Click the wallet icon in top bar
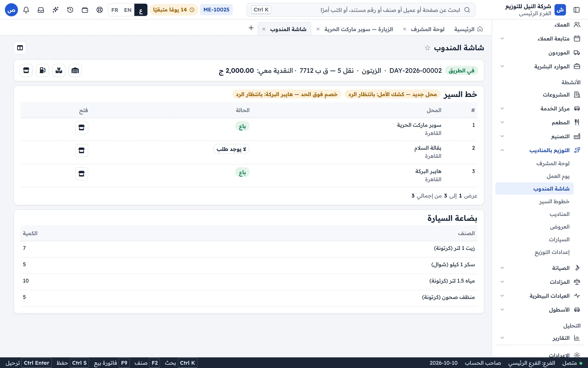The width and height of the screenshot is (588, 368). point(85,10)
